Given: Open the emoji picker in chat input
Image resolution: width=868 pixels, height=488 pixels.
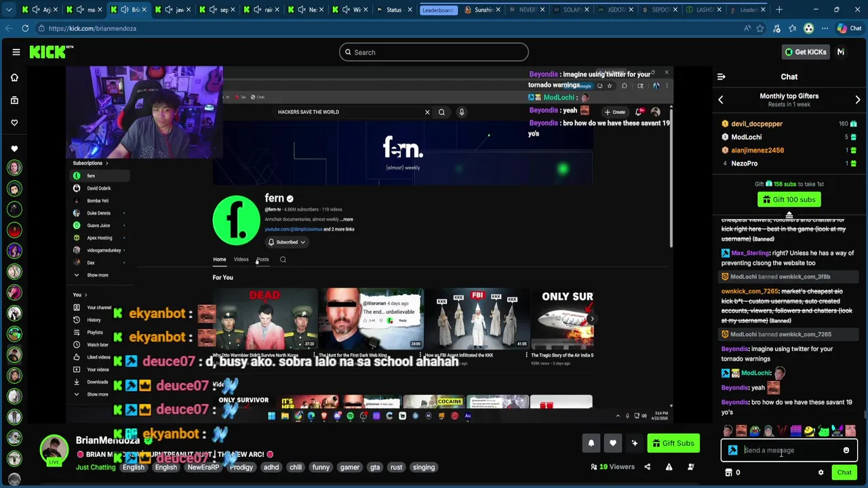Looking at the screenshot, I should tap(846, 450).
